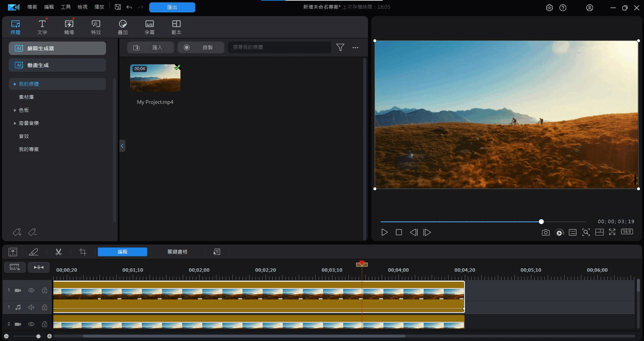Screen dimensions: 644x341
Task: Click the 匯出 export button
Action: click(172, 7)
